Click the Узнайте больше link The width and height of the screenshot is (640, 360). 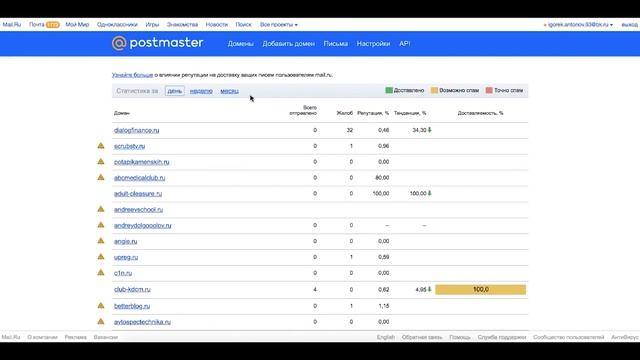(132, 75)
